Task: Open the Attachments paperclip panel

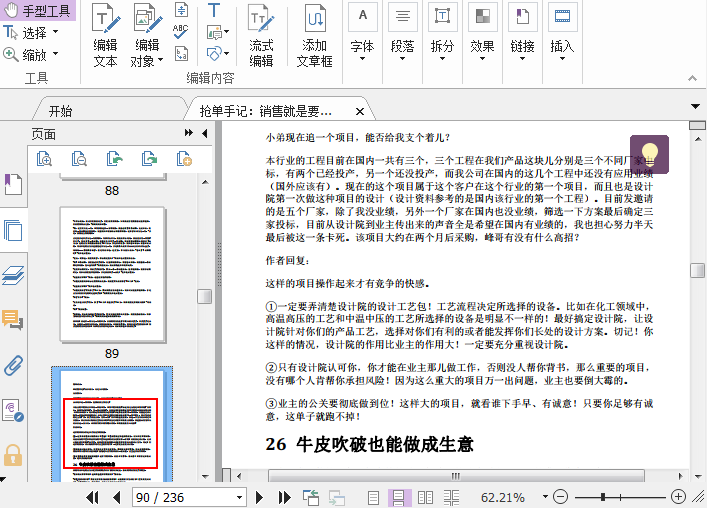Action: coord(13,364)
